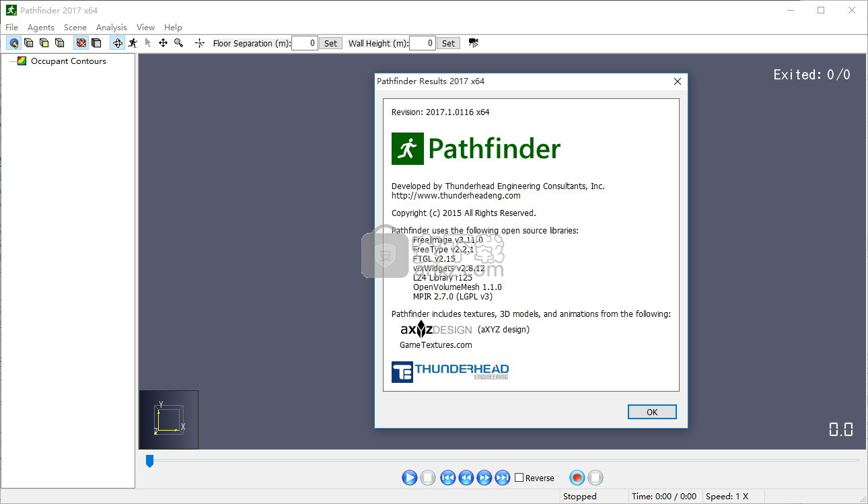Click the thunderheadeng.com URL text
The width and height of the screenshot is (868, 504).
point(456,196)
